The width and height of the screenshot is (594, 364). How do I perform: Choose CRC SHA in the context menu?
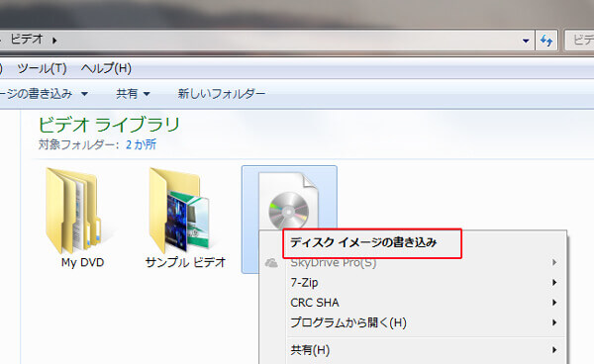413,303
